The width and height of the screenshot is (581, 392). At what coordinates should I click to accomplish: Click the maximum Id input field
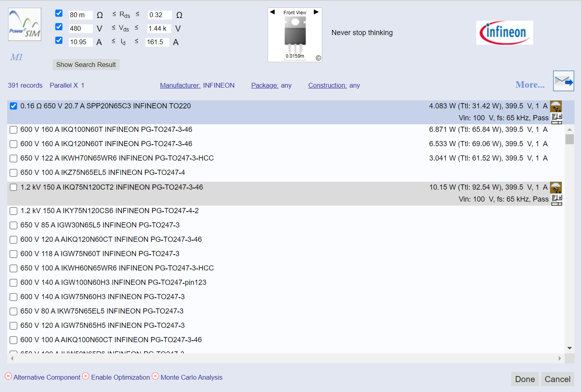[157, 42]
